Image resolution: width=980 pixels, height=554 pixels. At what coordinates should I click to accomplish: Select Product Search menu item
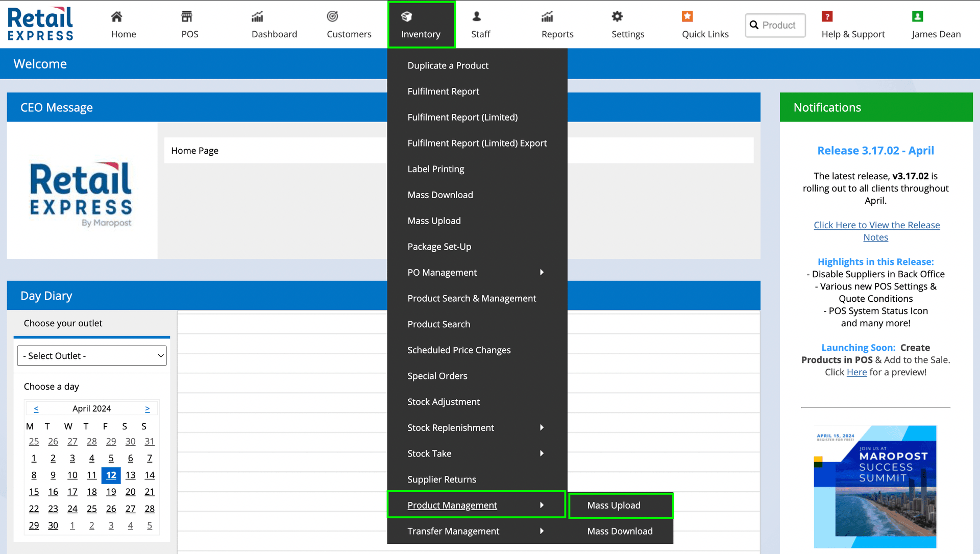click(x=438, y=324)
